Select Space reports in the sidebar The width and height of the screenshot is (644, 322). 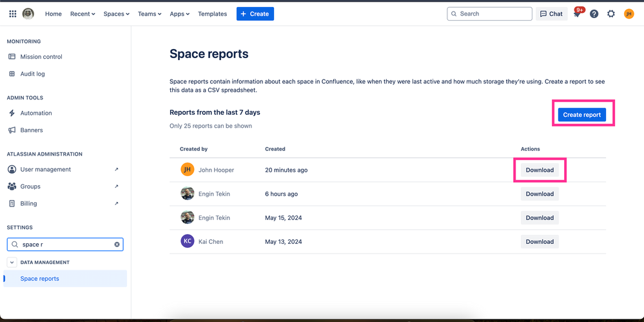coord(65,278)
